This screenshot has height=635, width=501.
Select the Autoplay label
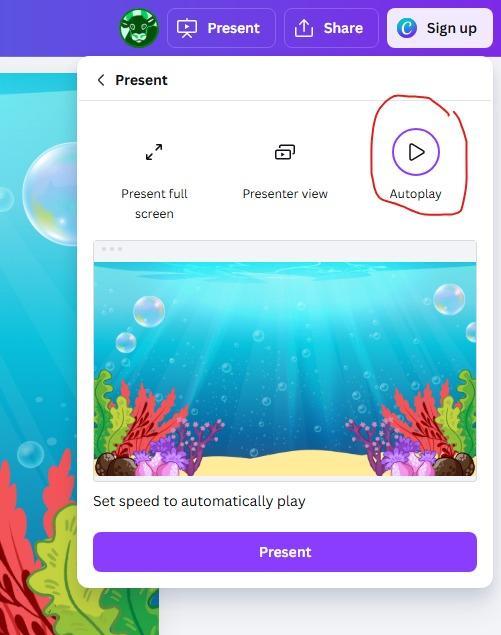(x=416, y=194)
